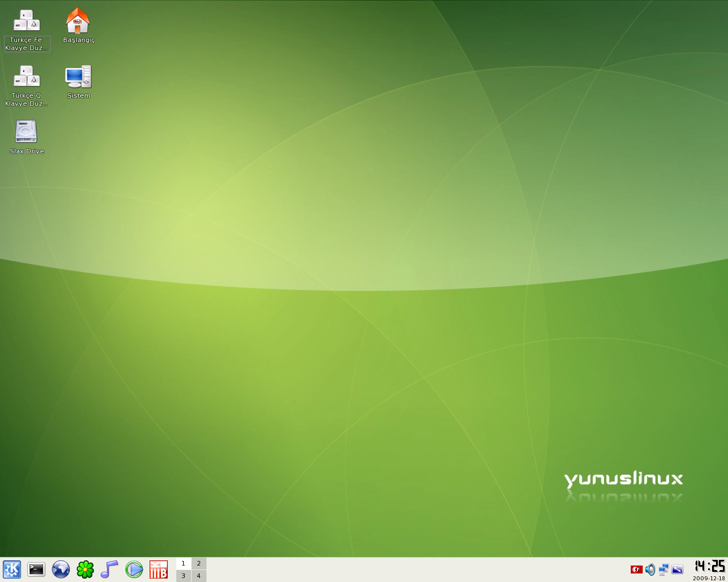Screen dimensions: 728x582
Task: Select the Başlangıç home desktop icon
Action: [78, 22]
